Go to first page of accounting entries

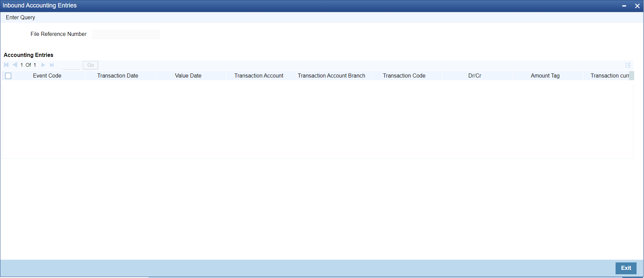[x=6, y=65]
